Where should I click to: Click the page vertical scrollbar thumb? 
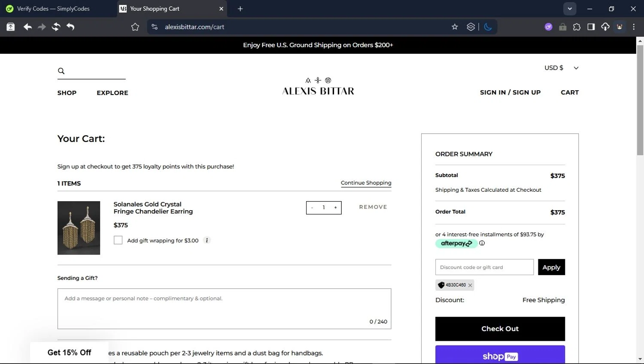coord(640,100)
